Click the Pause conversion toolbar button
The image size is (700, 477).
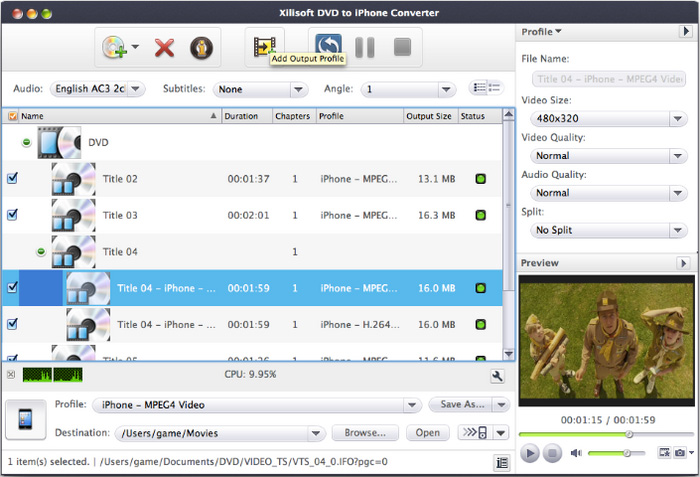(365, 47)
